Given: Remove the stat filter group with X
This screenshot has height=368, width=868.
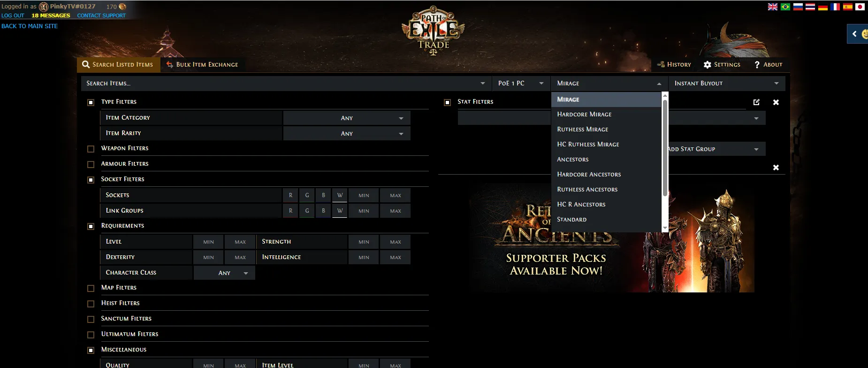Looking at the screenshot, I should (x=776, y=102).
